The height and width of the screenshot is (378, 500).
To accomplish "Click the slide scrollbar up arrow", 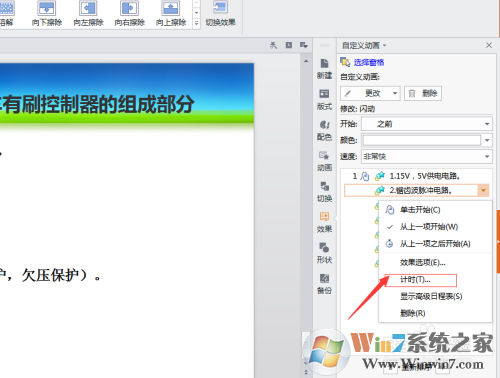I will point(306,61).
